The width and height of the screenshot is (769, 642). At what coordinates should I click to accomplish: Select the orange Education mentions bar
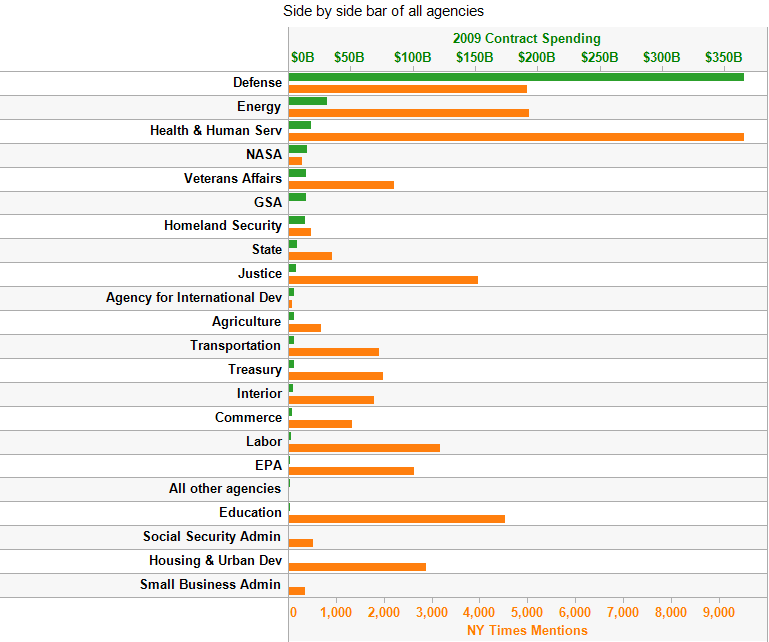click(x=396, y=519)
